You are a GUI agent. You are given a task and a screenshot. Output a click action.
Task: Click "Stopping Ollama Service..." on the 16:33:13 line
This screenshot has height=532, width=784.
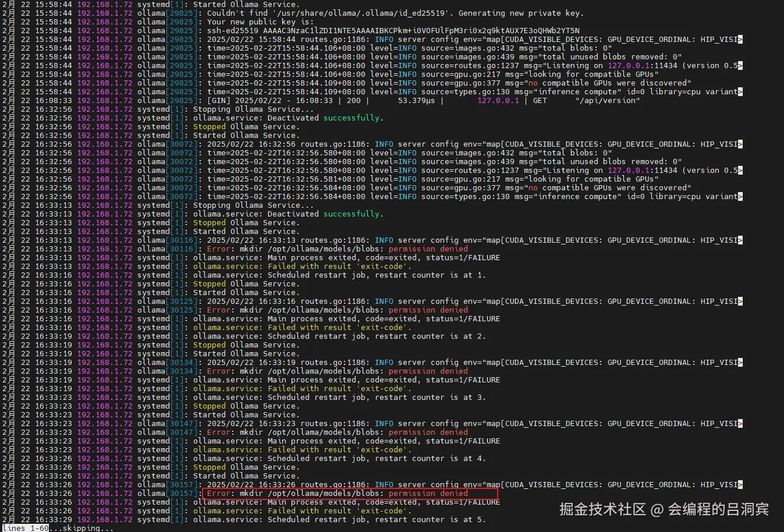tap(253, 205)
